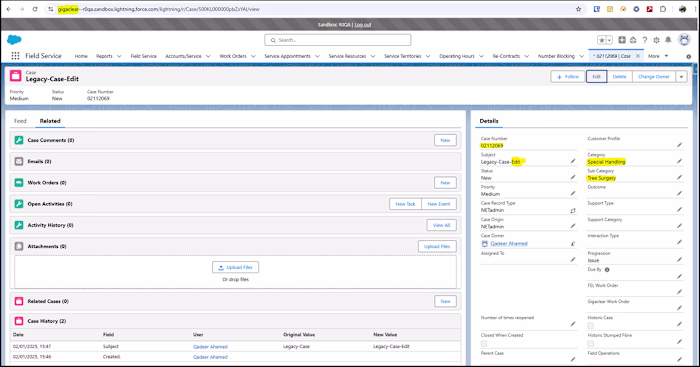Expand the Service Territories nav dropdown arrow
Viewport: 700px width, 367px height.
[x=428, y=56]
